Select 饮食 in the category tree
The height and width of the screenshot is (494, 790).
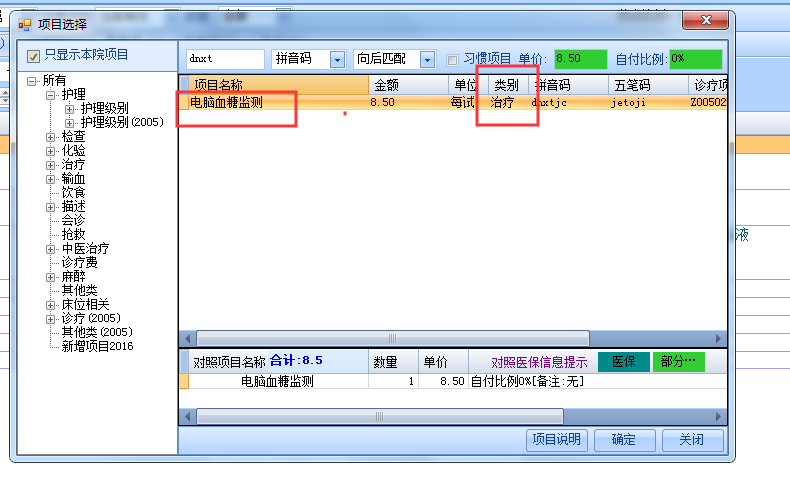(x=74, y=193)
